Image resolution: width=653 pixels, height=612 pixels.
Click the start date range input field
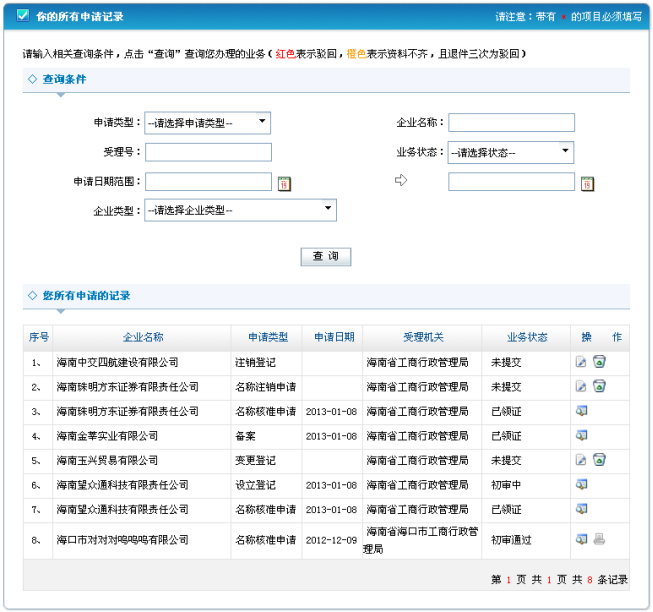(x=208, y=182)
